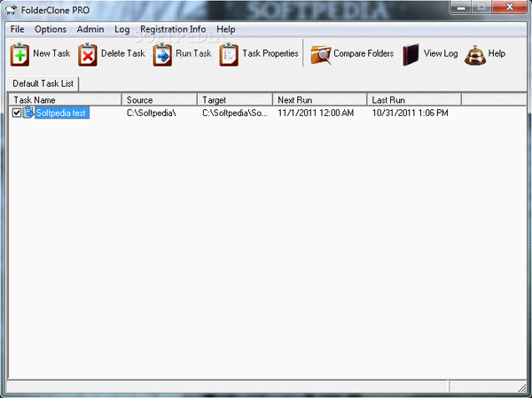
Task: Open the Options menu
Action: [x=51, y=29]
